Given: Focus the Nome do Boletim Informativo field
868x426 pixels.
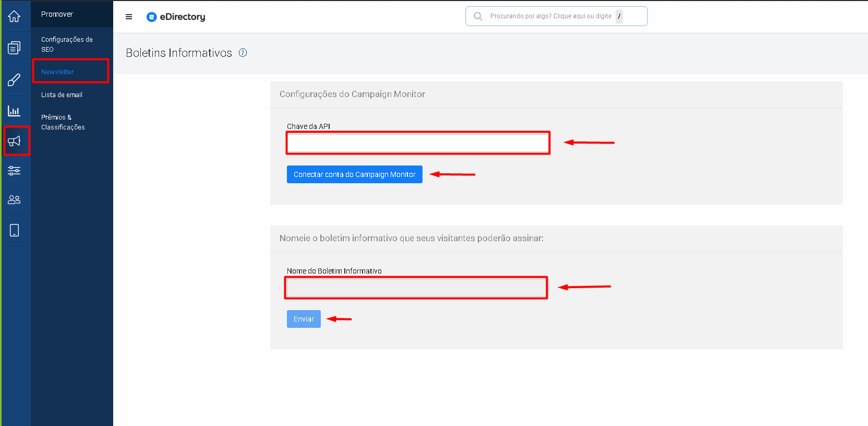Looking at the screenshot, I should [416, 288].
